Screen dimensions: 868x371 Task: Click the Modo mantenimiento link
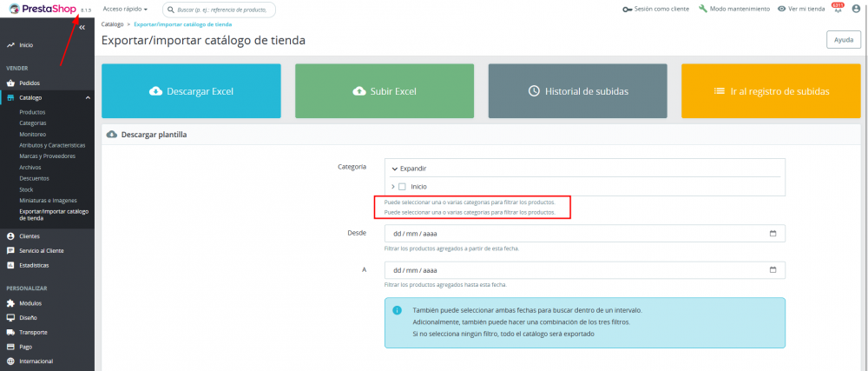tap(734, 10)
